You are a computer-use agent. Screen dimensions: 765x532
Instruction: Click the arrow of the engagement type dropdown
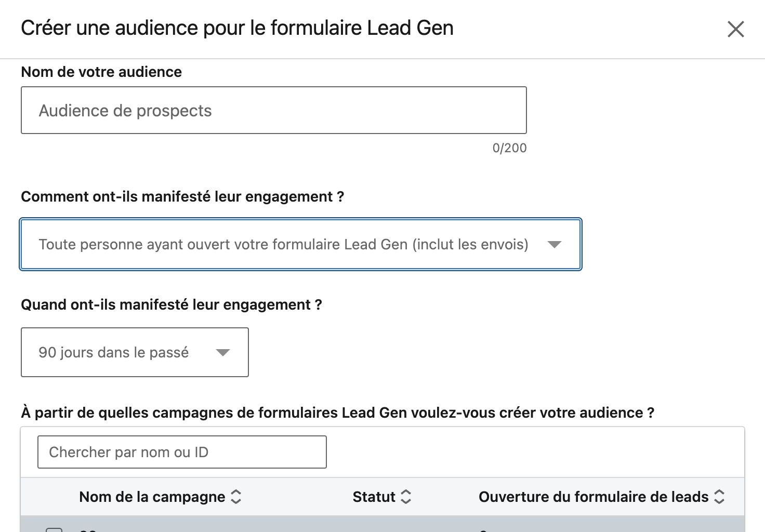point(555,244)
